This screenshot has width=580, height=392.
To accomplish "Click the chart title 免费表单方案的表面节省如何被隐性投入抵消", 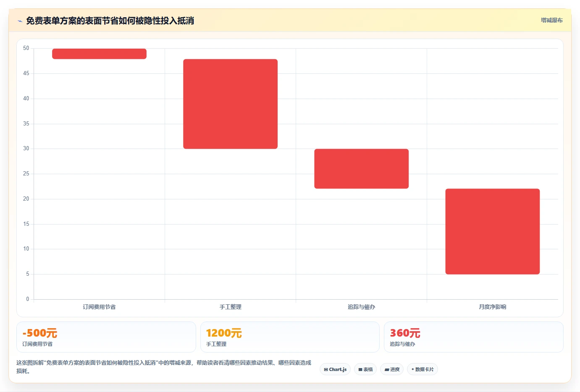I will point(110,21).
